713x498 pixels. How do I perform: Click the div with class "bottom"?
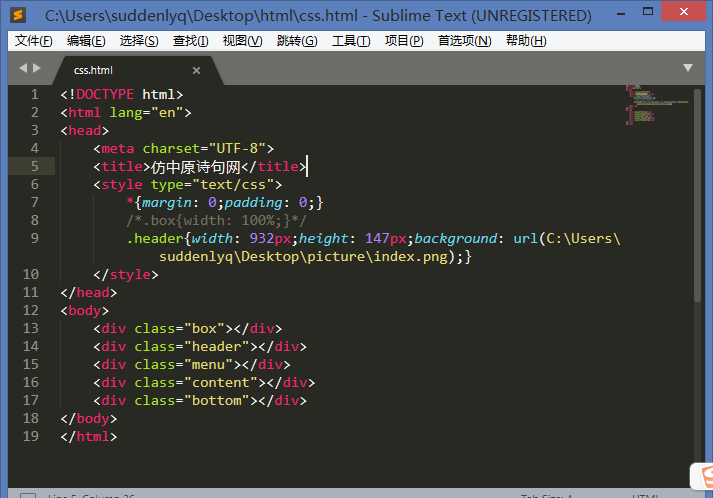(x=200, y=401)
